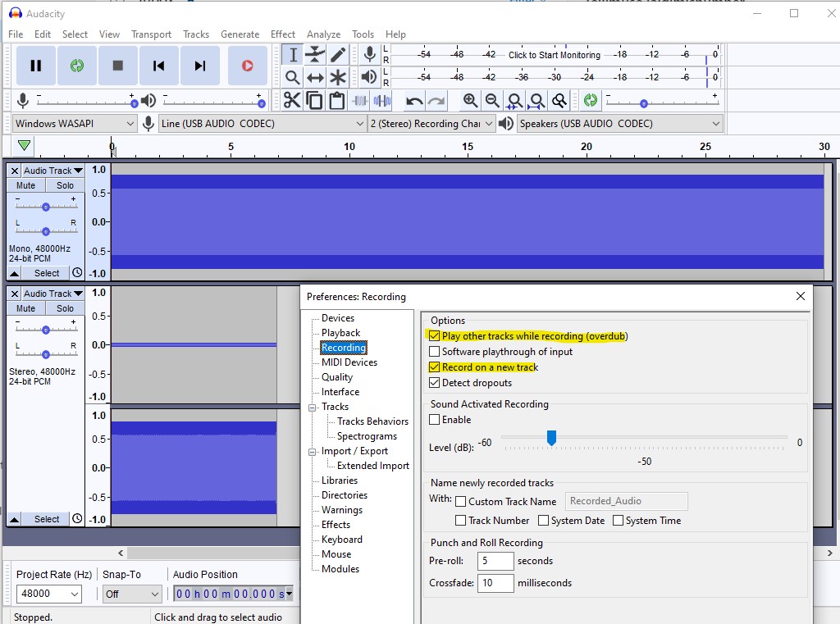Open the Speakers (USB AUDIO CODEC) playback dropdown
This screenshot has height=624, width=840.
click(619, 123)
